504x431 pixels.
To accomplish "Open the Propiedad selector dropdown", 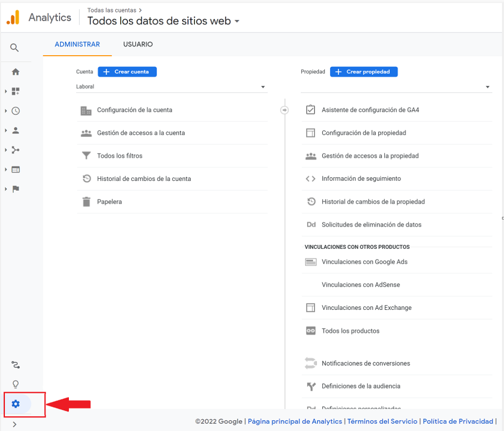I will point(396,87).
